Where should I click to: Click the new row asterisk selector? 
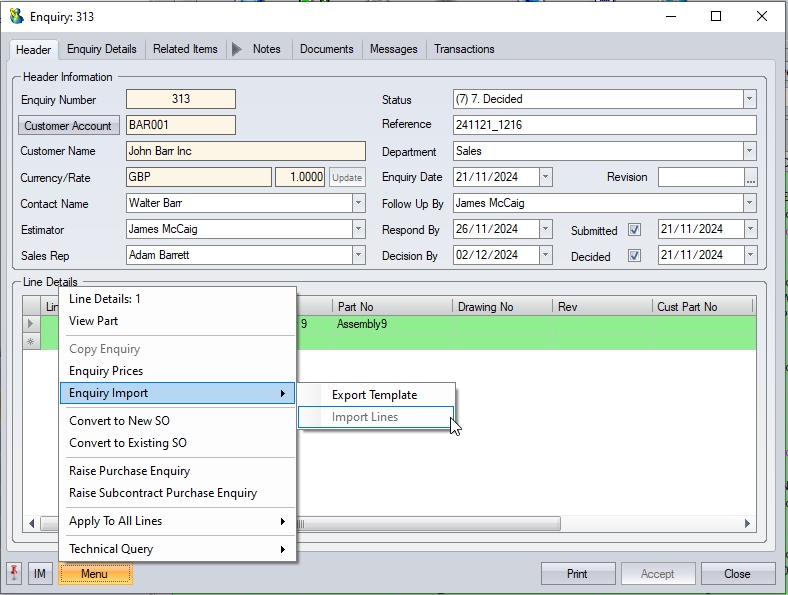click(31, 342)
